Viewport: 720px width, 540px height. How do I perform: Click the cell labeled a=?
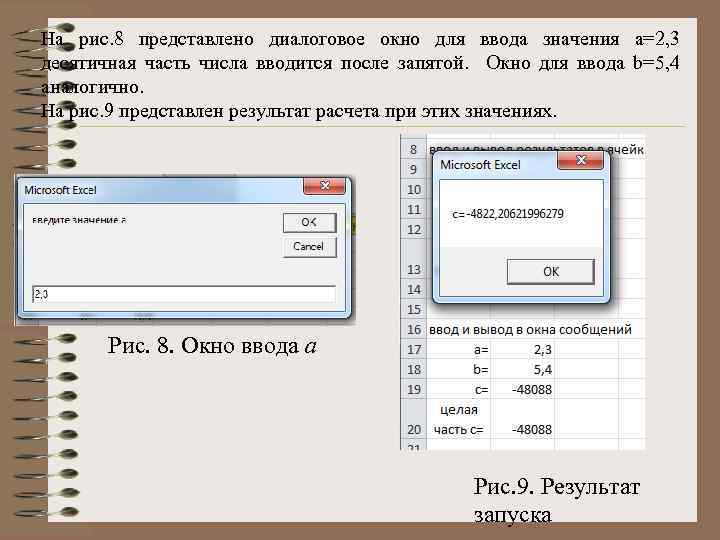[x=459, y=349]
